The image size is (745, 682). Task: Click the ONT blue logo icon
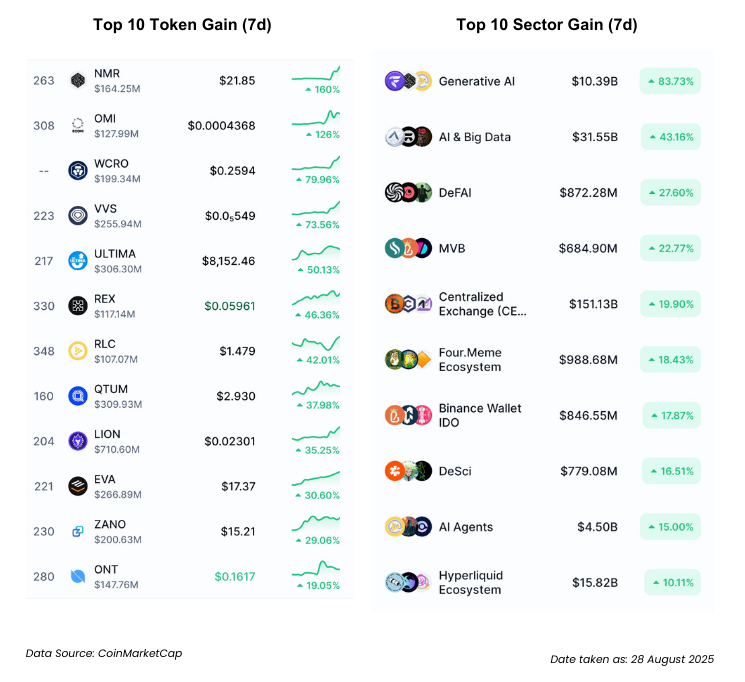(x=78, y=576)
